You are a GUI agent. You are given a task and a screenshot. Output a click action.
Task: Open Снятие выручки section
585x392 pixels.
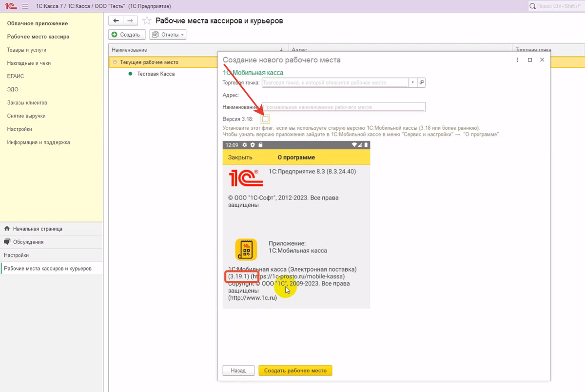pyautogui.click(x=26, y=116)
